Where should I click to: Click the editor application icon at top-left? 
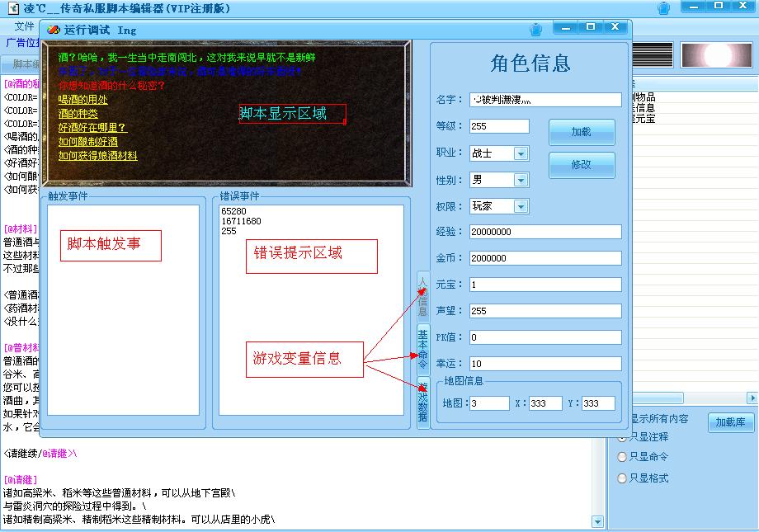[12, 8]
